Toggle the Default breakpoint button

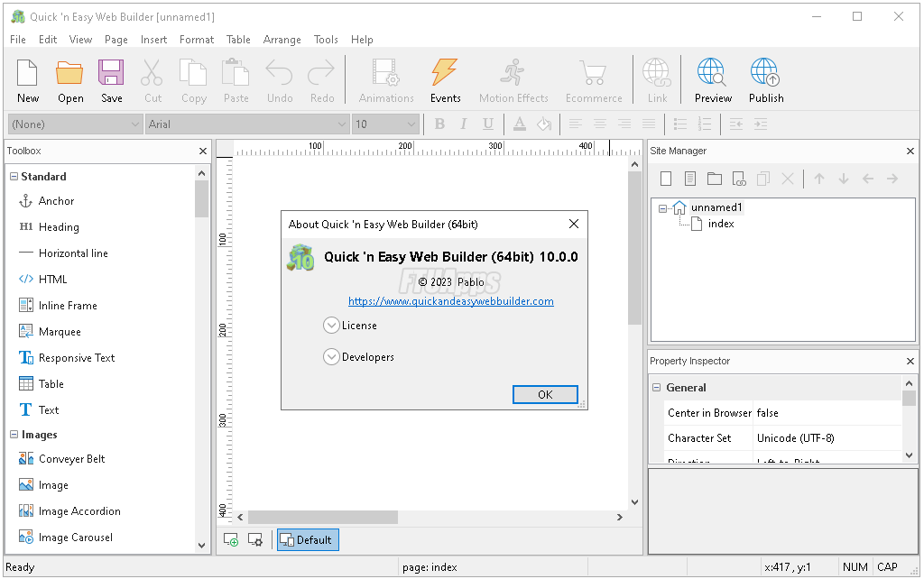click(308, 539)
